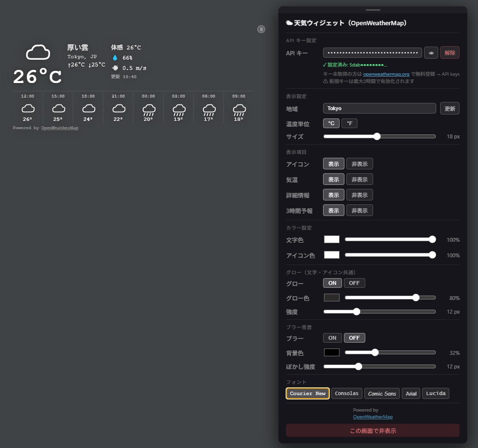Choose Comic Sans font

(382, 394)
